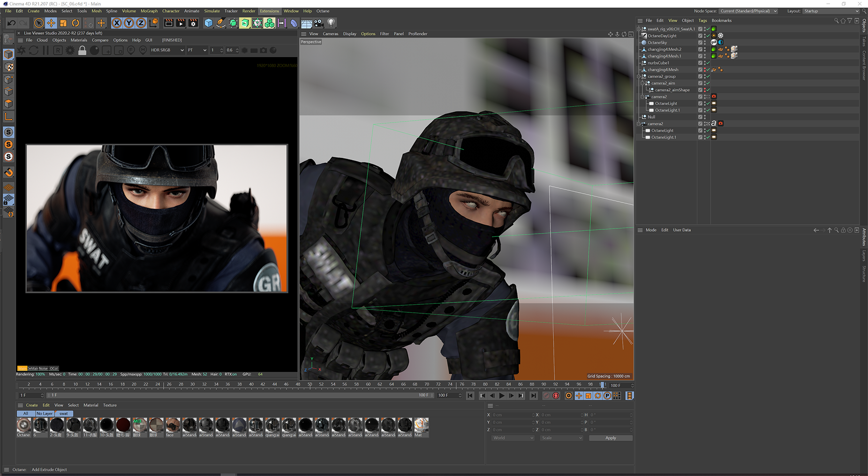Add a MoGraph Cloner object
868x476 pixels.
[x=269, y=23]
